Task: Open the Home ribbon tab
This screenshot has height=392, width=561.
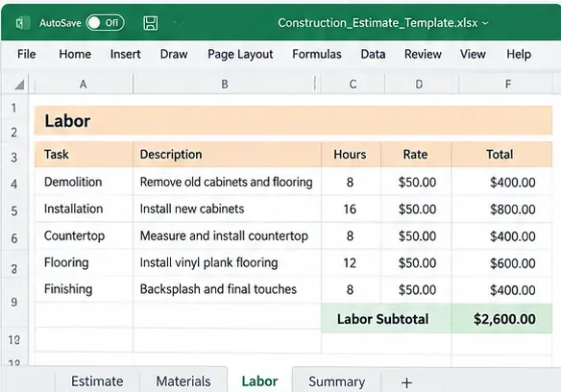Action: [x=75, y=54]
